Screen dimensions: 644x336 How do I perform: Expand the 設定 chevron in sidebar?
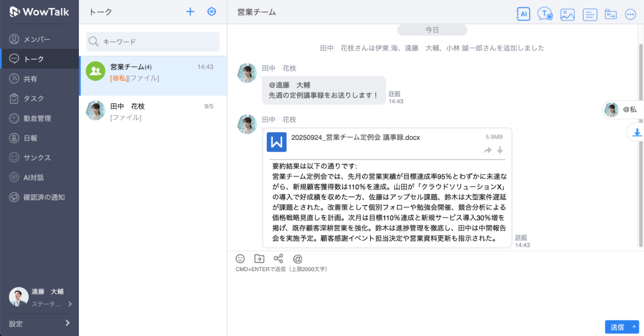tap(68, 323)
